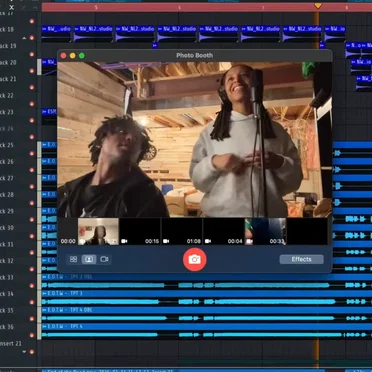Select the single still photo mode
372x372 pixels.
click(89, 259)
